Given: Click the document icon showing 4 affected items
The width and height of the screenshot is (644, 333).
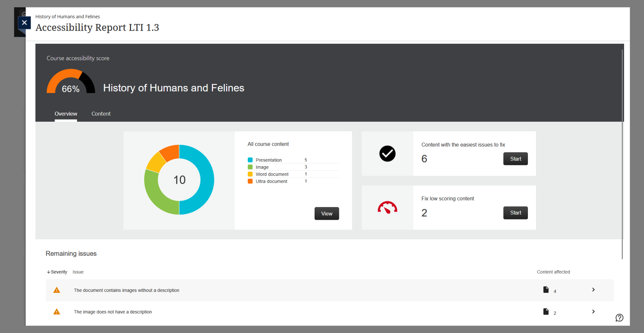Looking at the screenshot, I should coord(546,290).
